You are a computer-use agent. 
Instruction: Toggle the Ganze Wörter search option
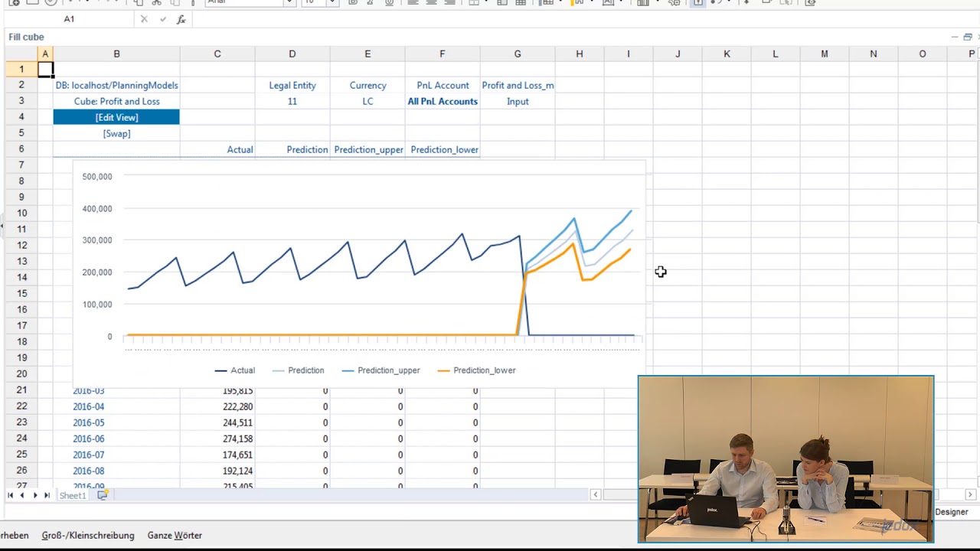point(175,536)
